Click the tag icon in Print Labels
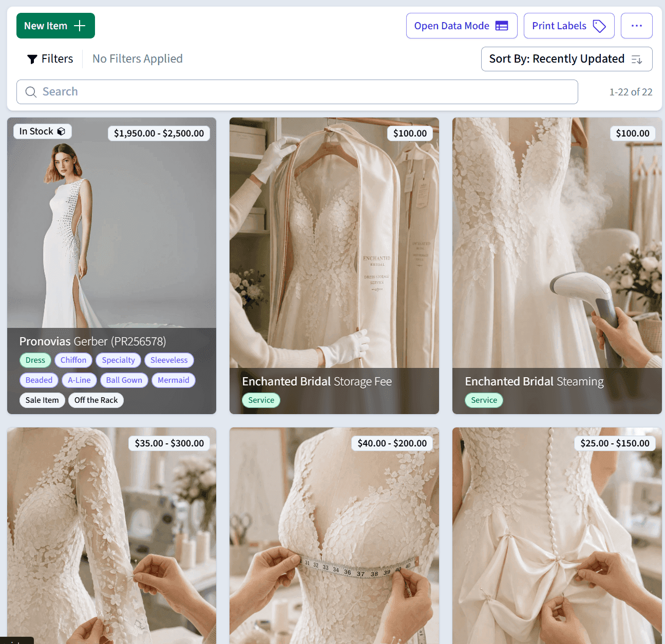Viewport: 665px width, 644px height. tap(599, 26)
